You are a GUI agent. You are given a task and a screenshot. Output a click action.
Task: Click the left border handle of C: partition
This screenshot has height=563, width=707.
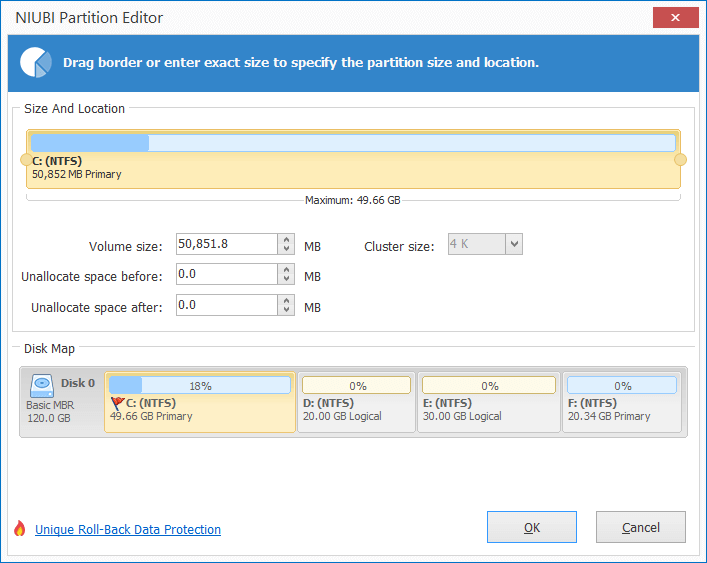[x=26, y=160]
